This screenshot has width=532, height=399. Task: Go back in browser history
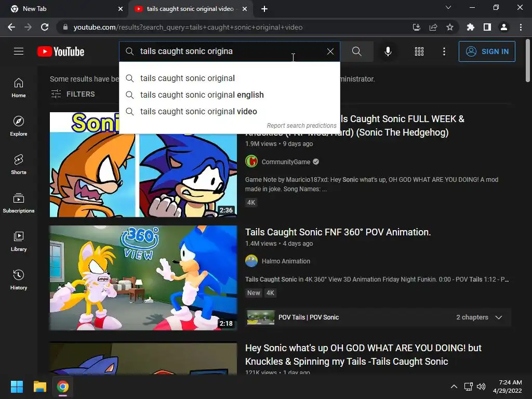point(11,27)
